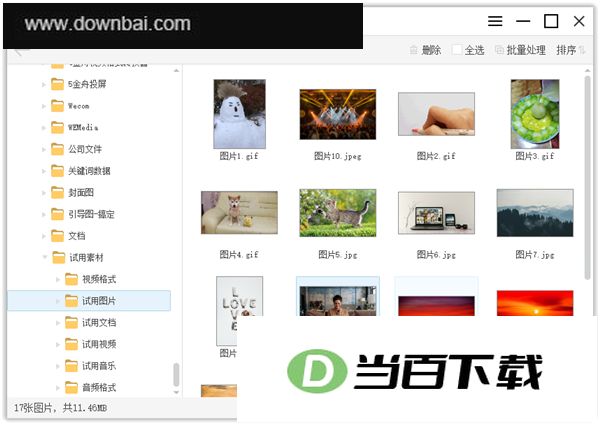Viewport: 600px width, 425px height.
Task: Click file name 图片7.jpg
Action: point(535,255)
